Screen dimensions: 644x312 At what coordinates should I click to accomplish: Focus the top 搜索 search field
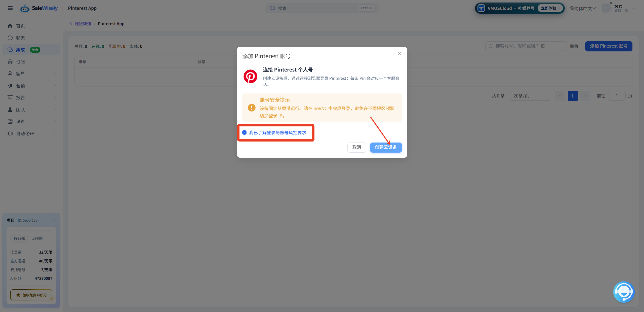322,8
